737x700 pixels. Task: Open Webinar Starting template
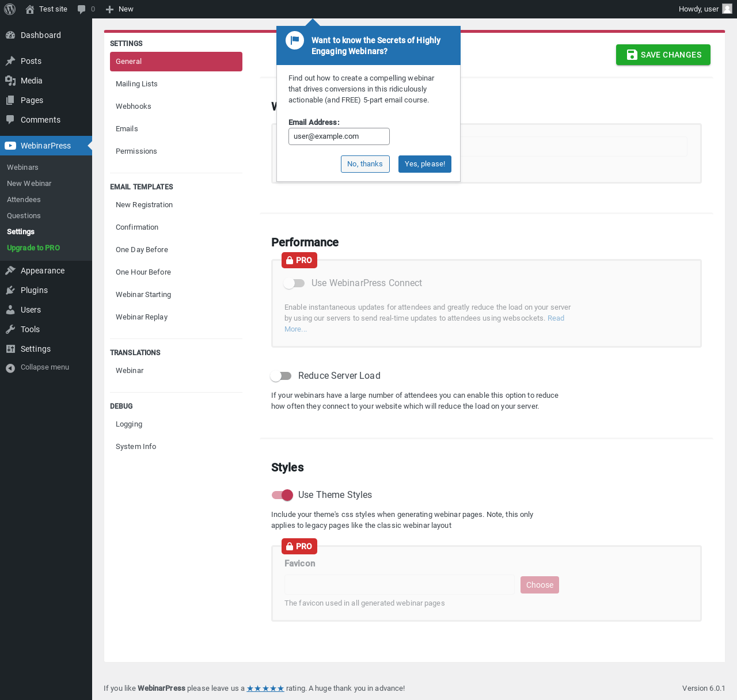click(176, 295)
